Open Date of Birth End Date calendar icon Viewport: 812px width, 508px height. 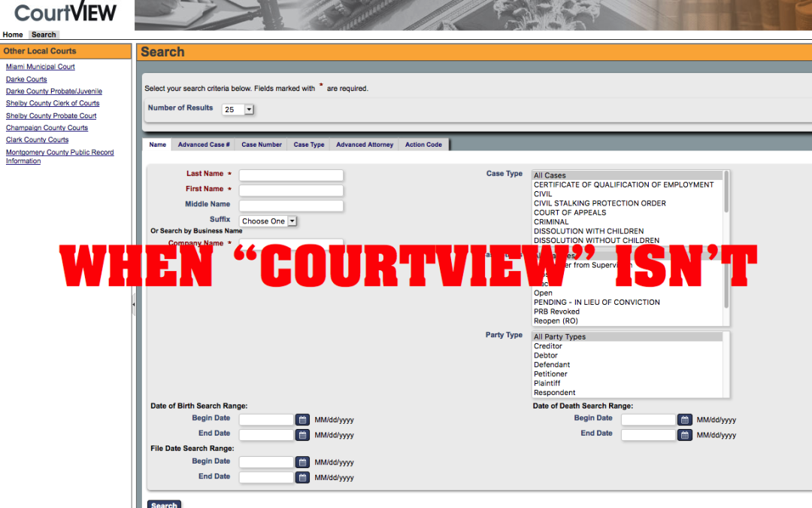(302, 435)
